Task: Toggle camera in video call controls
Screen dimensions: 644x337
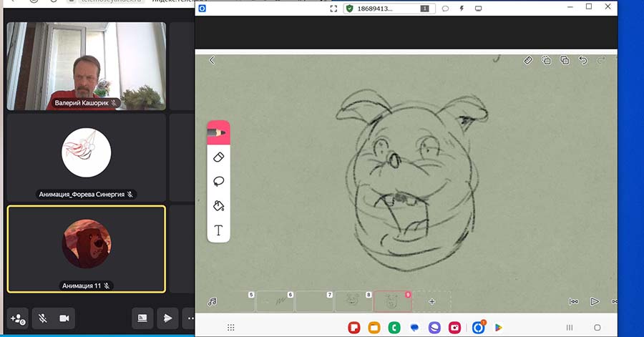Action: tap(64, 318)
